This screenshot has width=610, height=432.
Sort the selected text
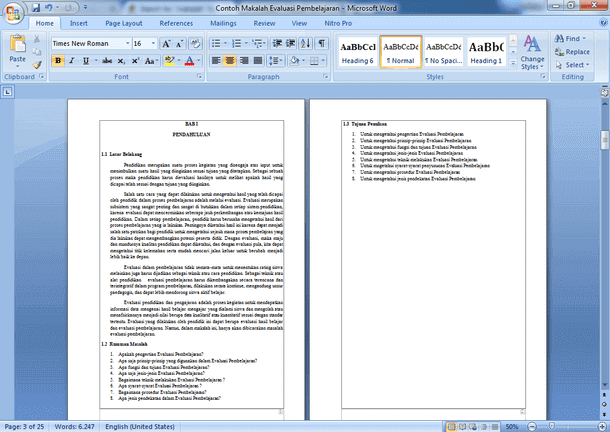coord(306,43)
